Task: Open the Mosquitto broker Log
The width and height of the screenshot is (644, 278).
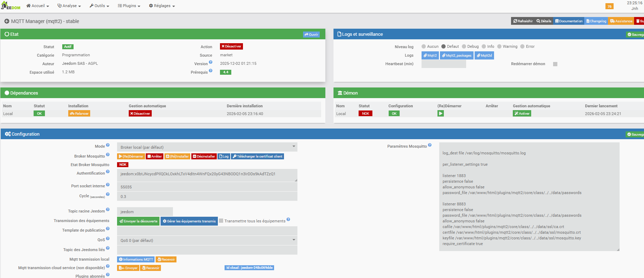Action: 224,157
